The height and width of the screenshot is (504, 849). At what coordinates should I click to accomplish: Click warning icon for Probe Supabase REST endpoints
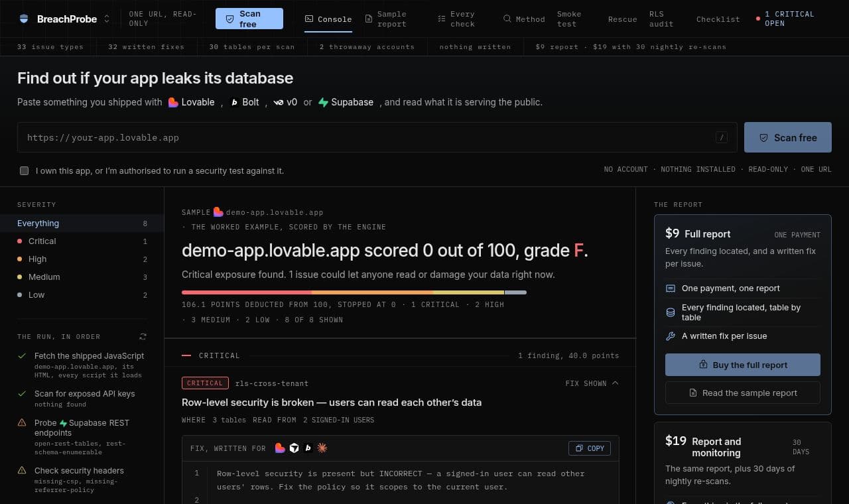[x=22, y=422]
